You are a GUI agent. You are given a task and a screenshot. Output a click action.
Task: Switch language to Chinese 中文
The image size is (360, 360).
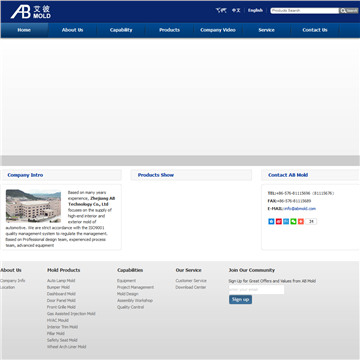[236, 10]
